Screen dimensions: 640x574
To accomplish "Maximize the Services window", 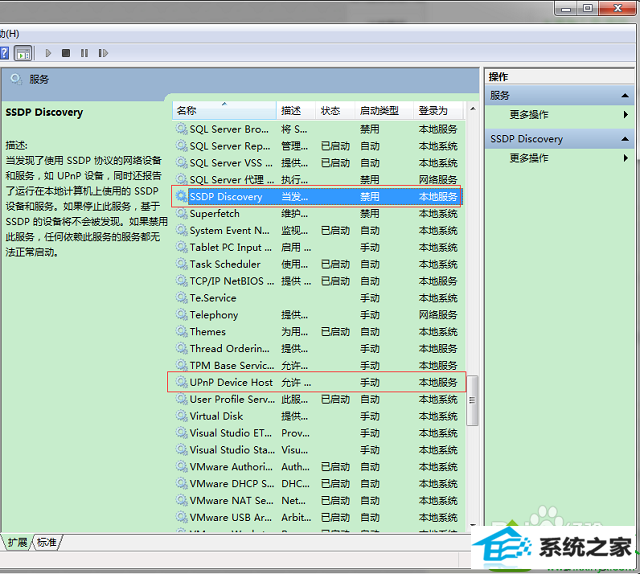I will (x=588, y=8).
